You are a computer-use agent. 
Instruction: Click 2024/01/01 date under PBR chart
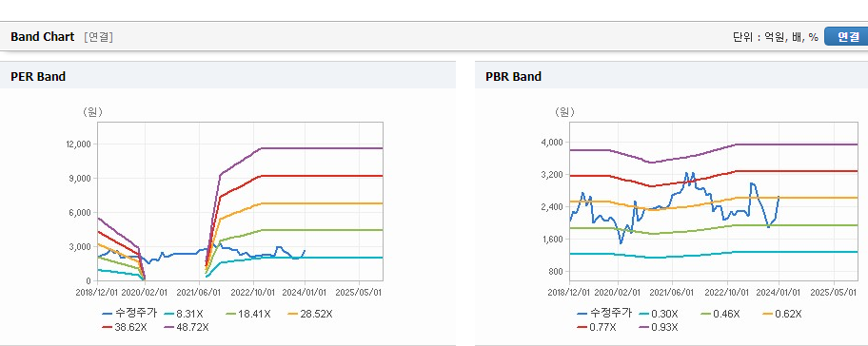tap(779, 292)
